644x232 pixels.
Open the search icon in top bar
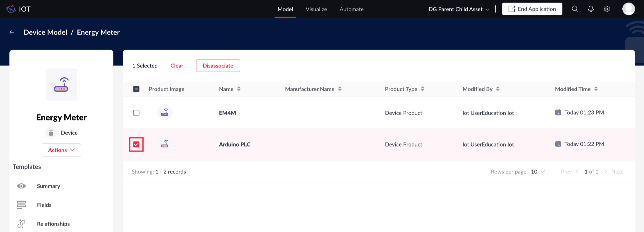pyautogui.click(x=575, y=9)
